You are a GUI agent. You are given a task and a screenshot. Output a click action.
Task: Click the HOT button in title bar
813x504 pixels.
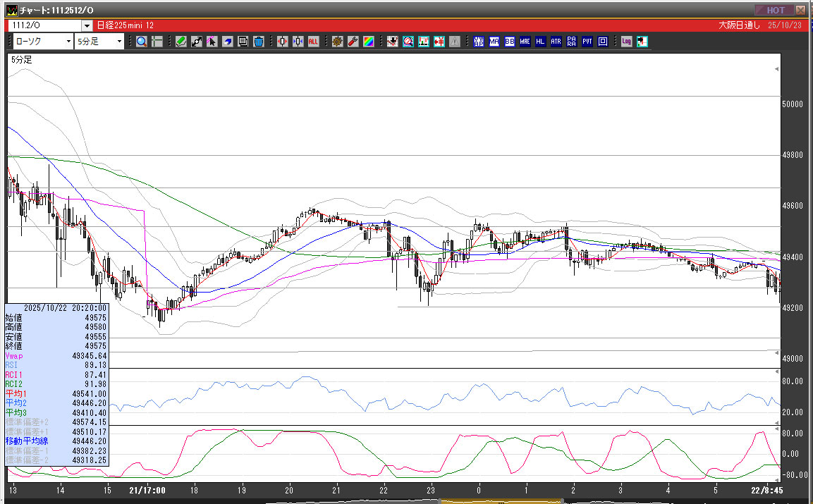[774, 10]
